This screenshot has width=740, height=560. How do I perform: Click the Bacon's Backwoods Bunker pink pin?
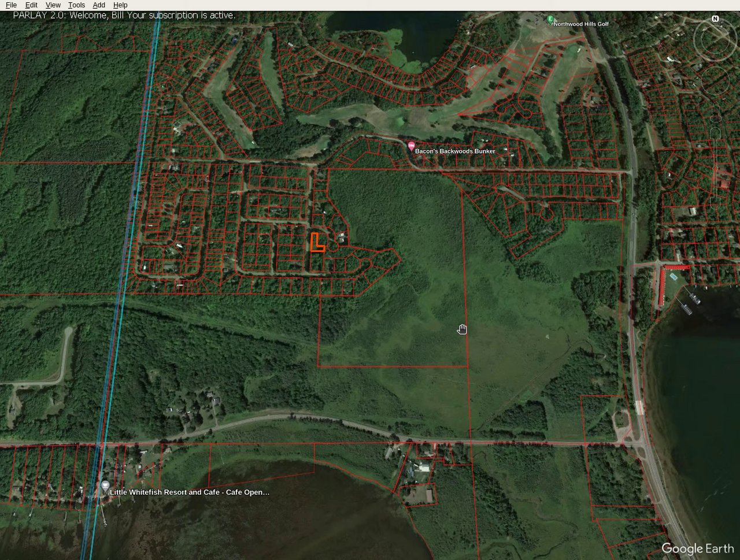tap(411, 146)
